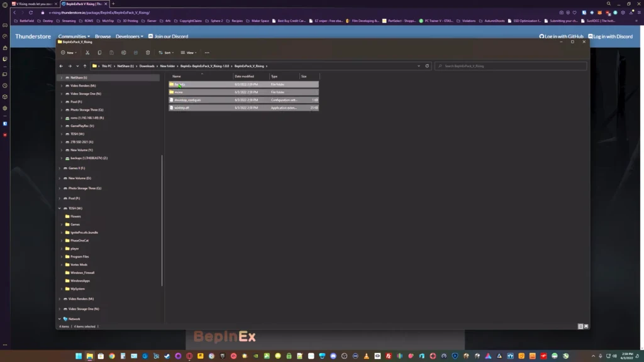644x362 pixels.
Task: Open the New item dropdown
Action: (x=69, y=53)
